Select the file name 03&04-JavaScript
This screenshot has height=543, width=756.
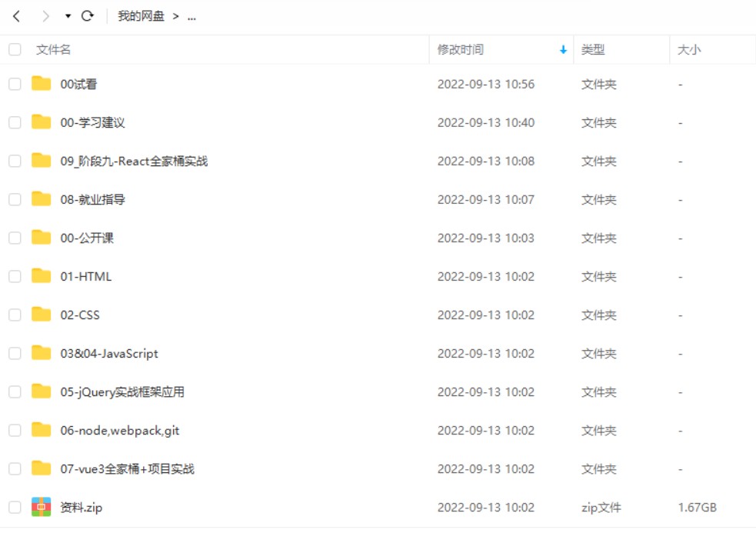109,354
